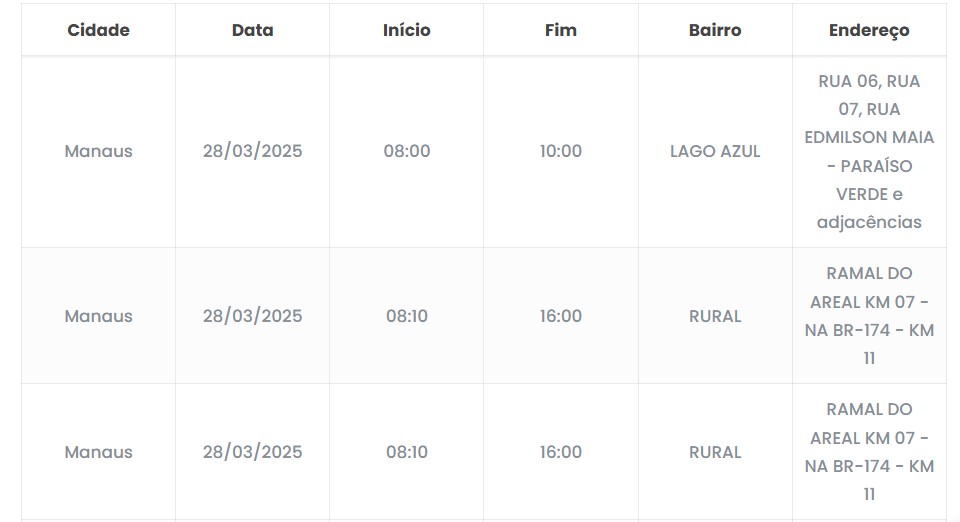Select 16:00 in the bottom table row
The width and height of the screenshot is (960, 522).
click(x=561, y=452)
